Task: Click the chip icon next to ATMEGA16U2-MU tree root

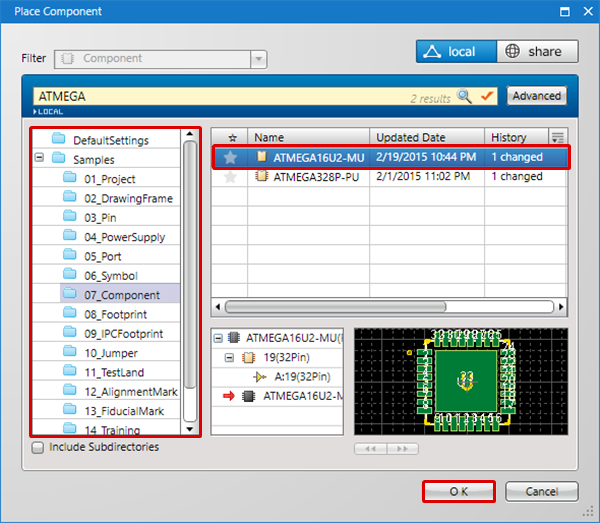Action: click(x=234, y=338)
